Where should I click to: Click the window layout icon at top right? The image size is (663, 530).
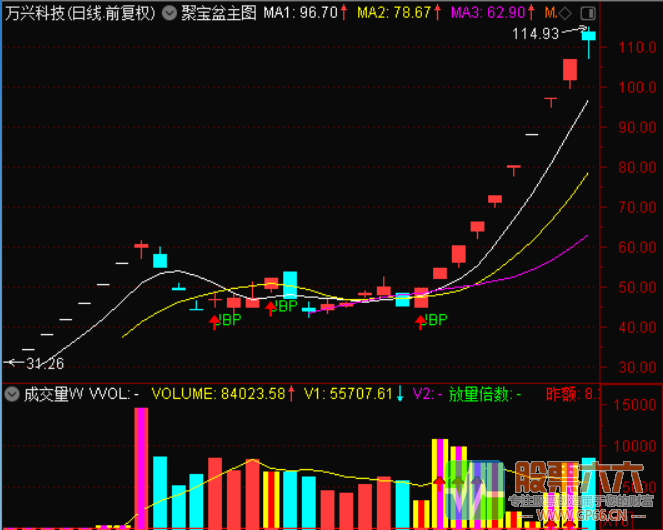pos(586,13)
